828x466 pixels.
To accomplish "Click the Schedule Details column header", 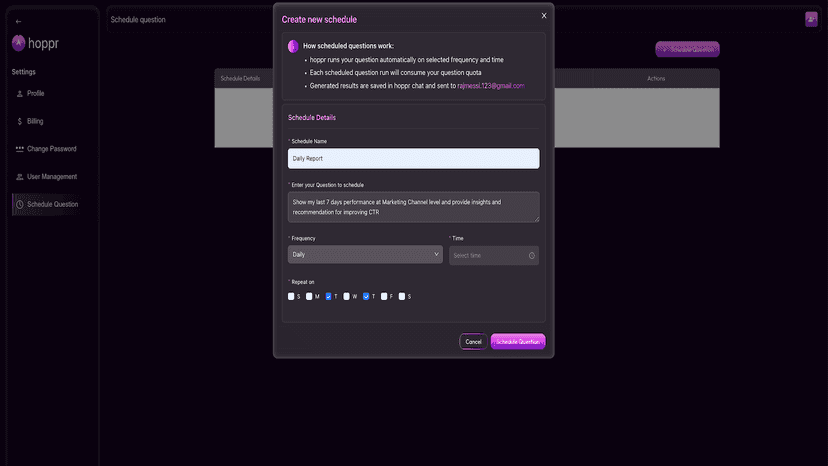I will 240,79.
